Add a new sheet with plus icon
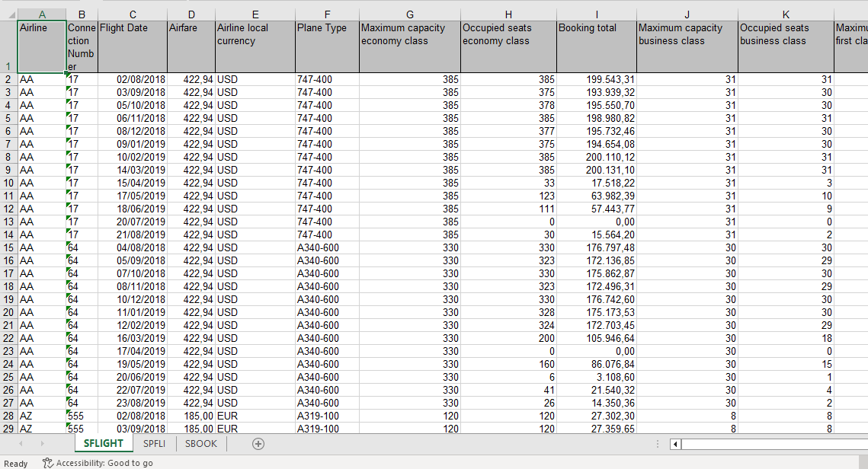Viewport: 868px width, 469px height. click(258, 444)
